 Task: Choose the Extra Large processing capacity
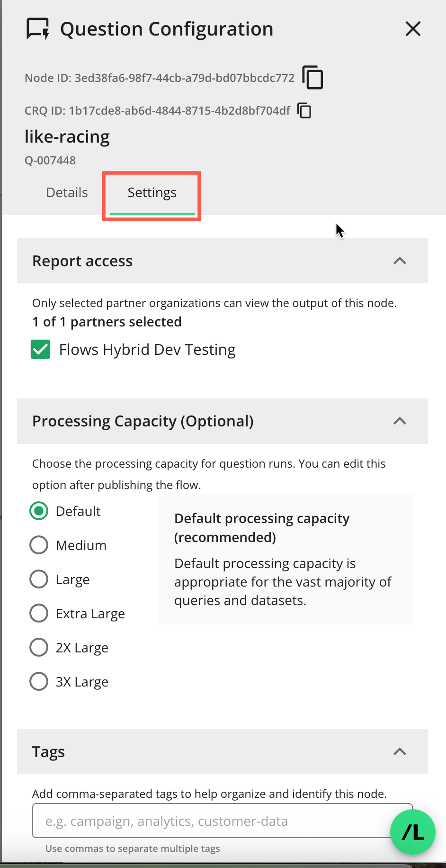click(39, 613)
